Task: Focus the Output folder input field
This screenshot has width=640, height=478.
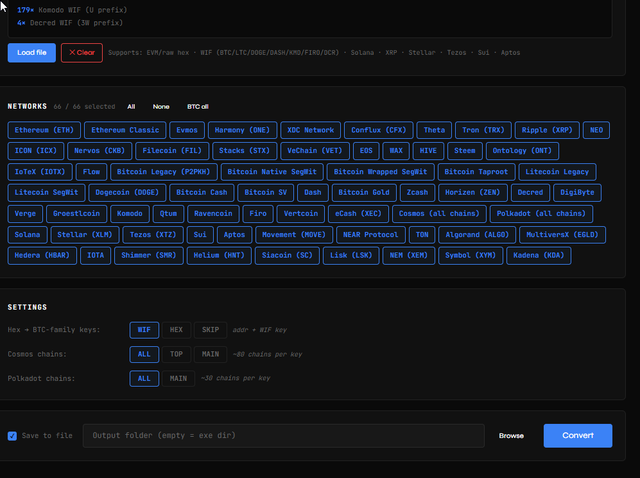Action: pyautogui.click(x=283, y=436)
